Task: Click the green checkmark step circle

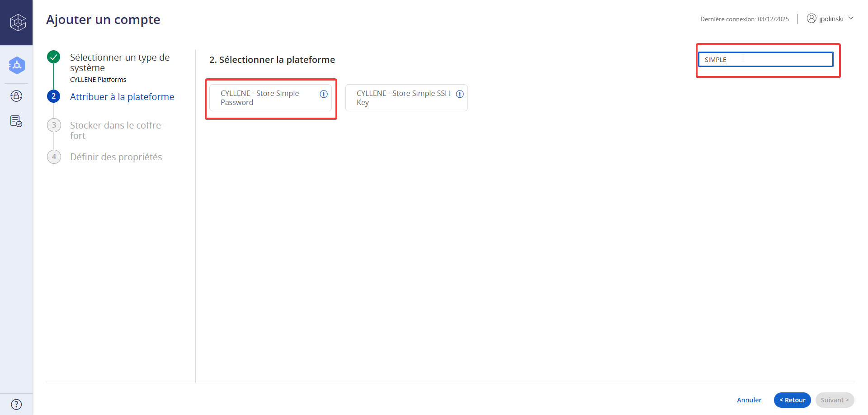Action: click(54, 57)
